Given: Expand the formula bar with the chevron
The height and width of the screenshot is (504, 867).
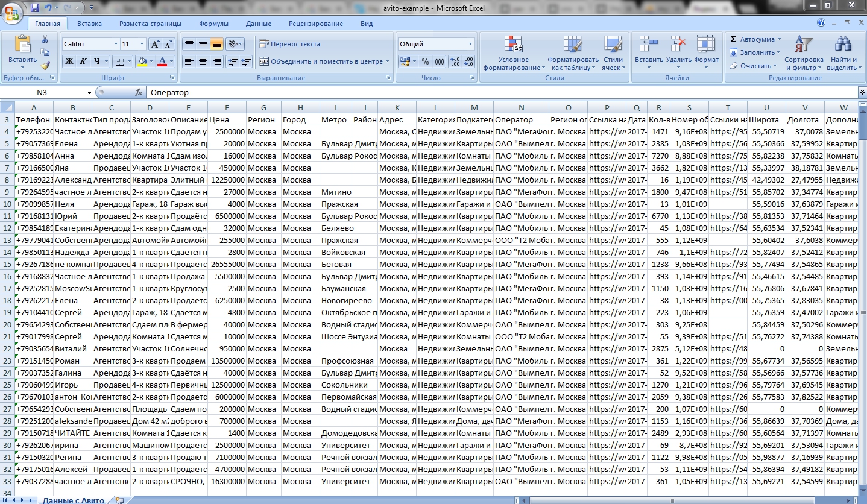Looking at the screenshot, I should (x=862, y=92).
